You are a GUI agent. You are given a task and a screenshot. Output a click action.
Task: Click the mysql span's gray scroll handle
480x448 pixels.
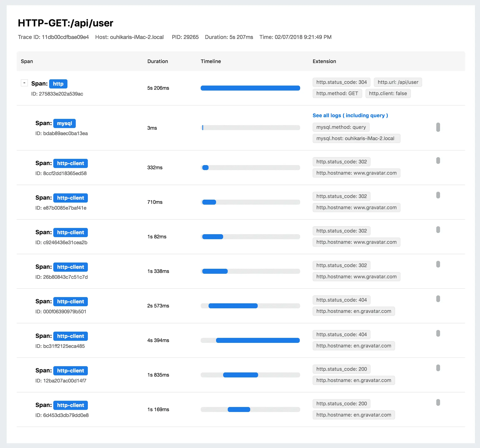pos(438,127)
